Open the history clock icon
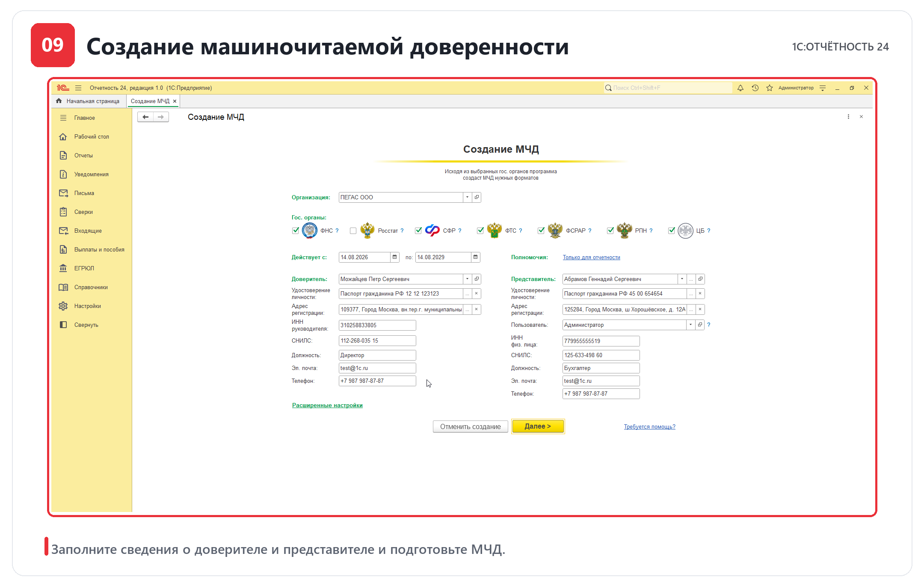Screen dimensions: 924x586 [755, 88]
